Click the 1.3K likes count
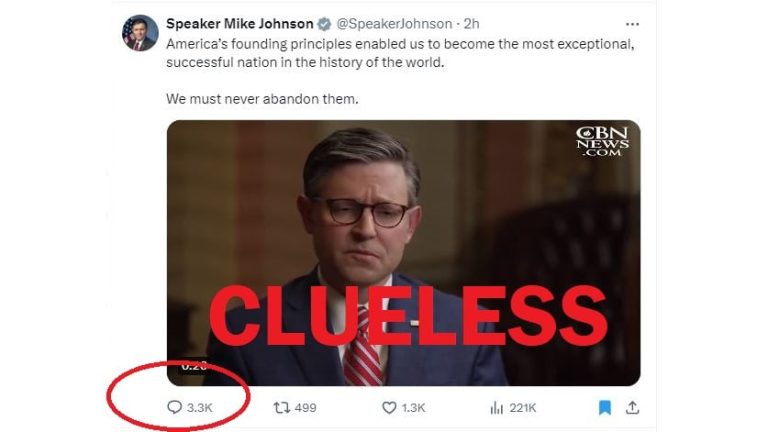 click(x=413, y=408)
